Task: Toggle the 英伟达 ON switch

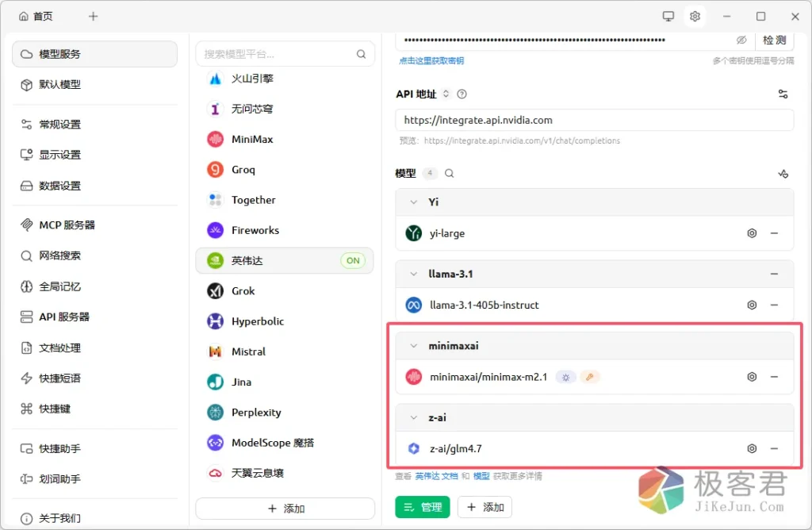Action: coord(353,260)
